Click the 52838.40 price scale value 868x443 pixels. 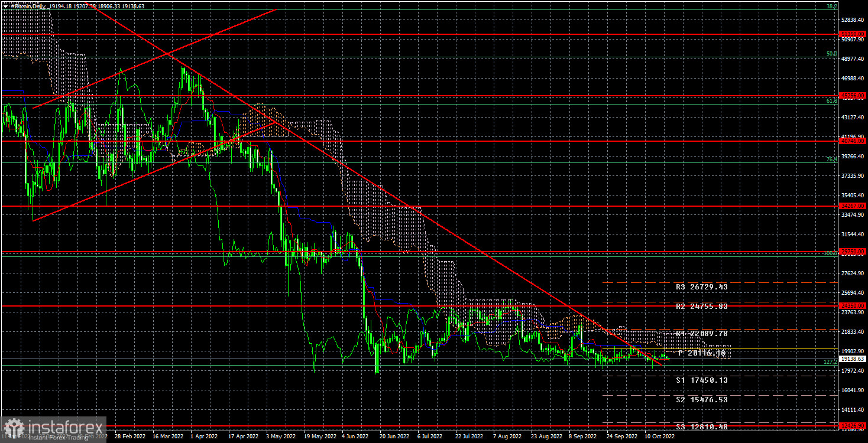(x=853, y=20)
